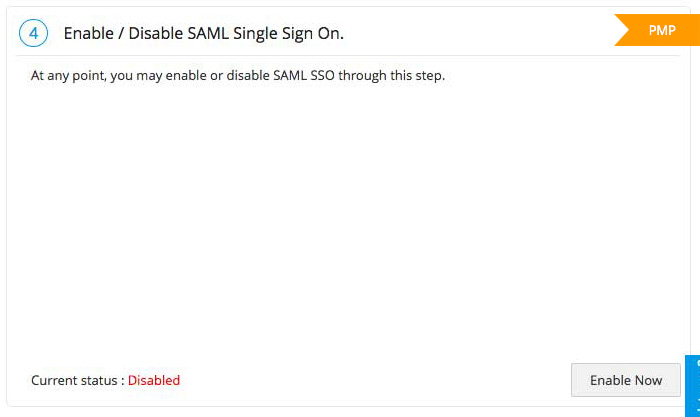Click the number 4 inside the circle
This screenshot has height=417, width=700.
point(34,33)
